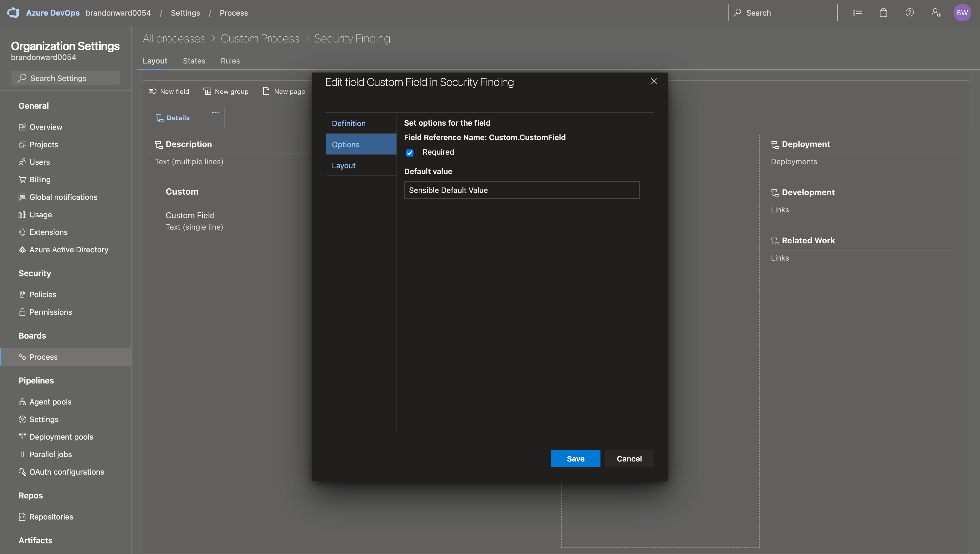
Task: Switch to the Definition section of the dialog
Action: (348, 123)
